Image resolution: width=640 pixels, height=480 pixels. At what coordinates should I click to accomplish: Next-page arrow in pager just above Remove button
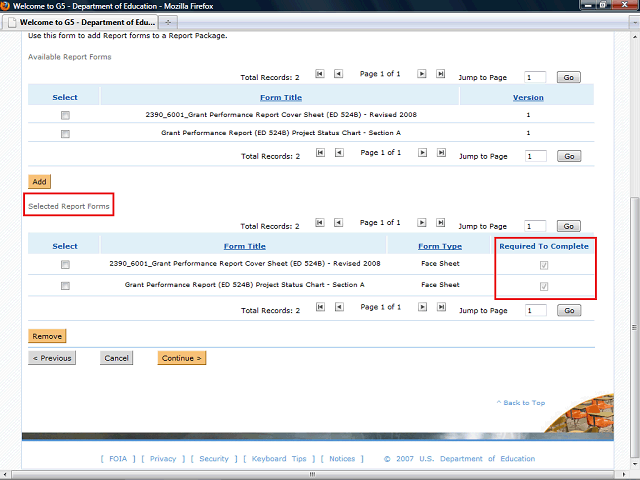[x=422, y=307]
